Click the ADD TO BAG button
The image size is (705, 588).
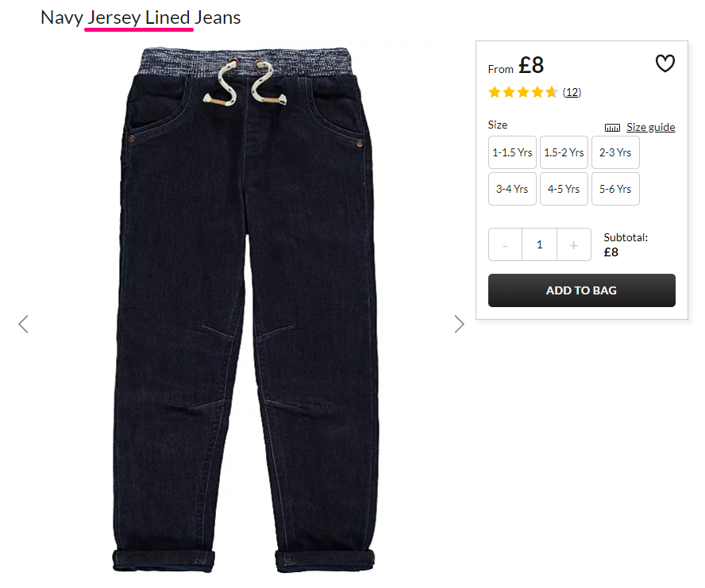(581, 290)
